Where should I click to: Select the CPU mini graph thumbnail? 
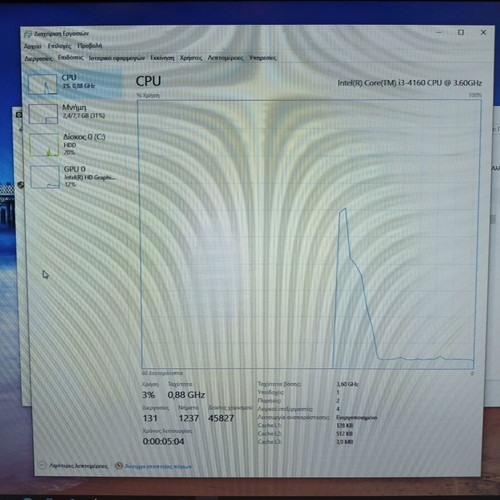[43, 84]
